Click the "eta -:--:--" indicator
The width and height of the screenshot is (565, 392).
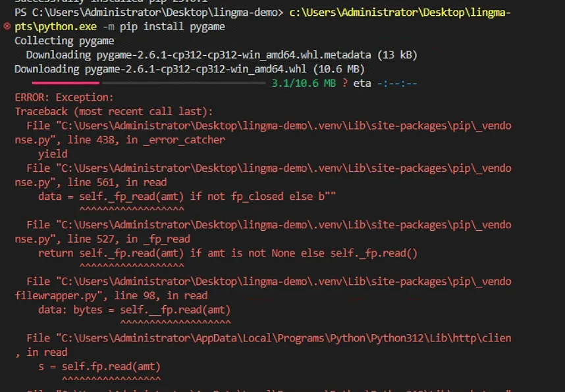tap(385, 83)
